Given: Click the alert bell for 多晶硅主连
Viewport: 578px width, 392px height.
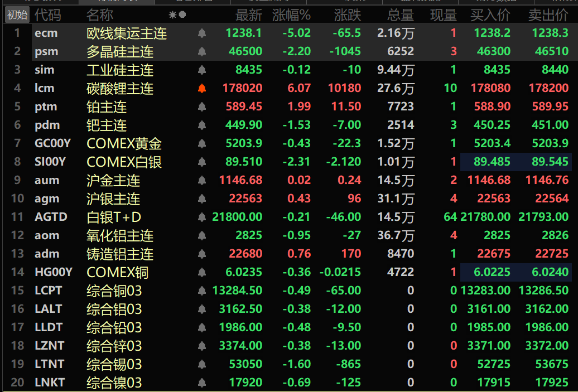Looking at the screenshot, I should click(x=201, y=51).
